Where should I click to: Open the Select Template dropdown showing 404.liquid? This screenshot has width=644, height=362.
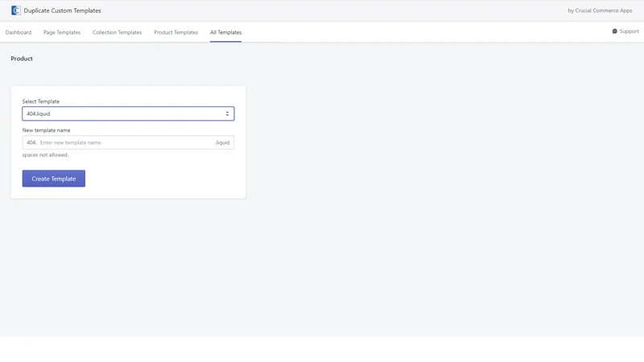pos(128,113)
